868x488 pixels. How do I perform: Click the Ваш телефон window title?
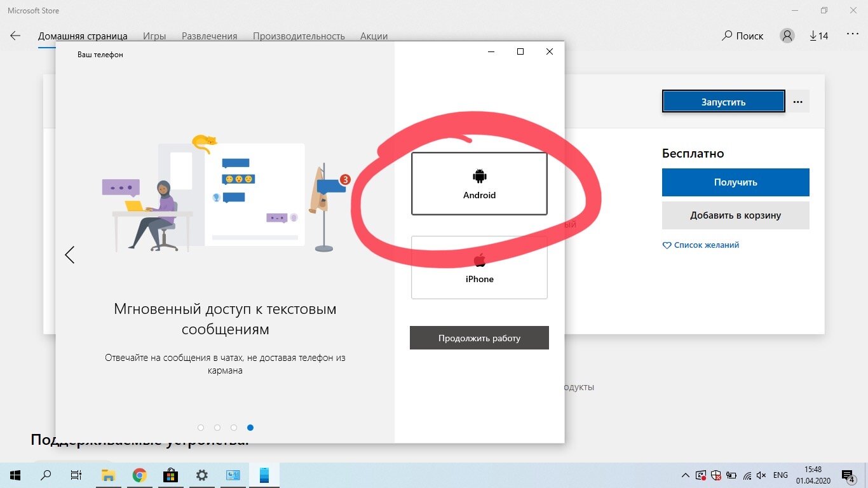point(100,55)
